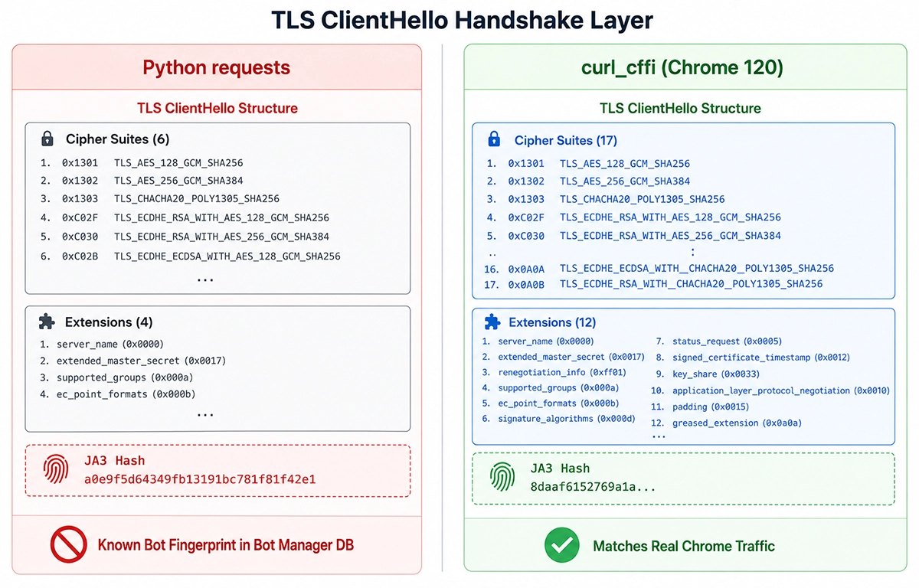
Task: Click the Cipher Suites (17) heading
Action: tap(566, 140)
